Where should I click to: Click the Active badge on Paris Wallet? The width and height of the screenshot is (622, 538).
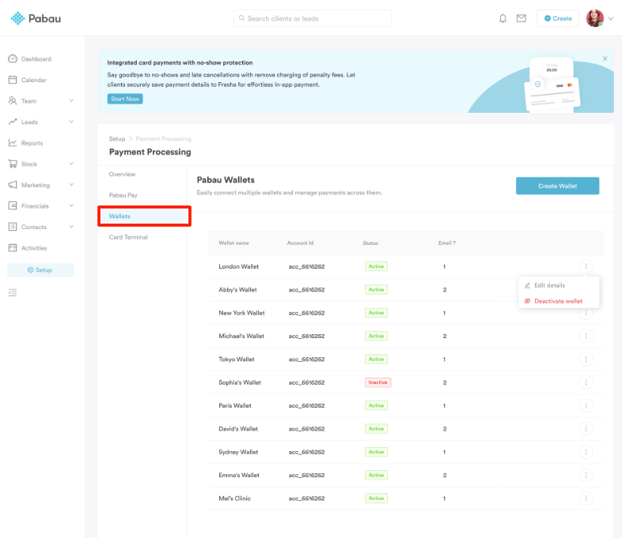click(x=376, y=405)
